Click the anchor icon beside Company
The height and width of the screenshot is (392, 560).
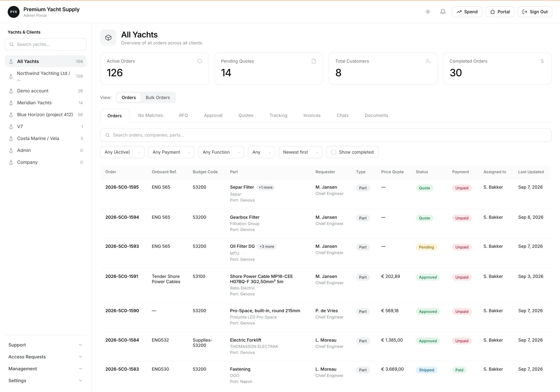coord(11,162)
